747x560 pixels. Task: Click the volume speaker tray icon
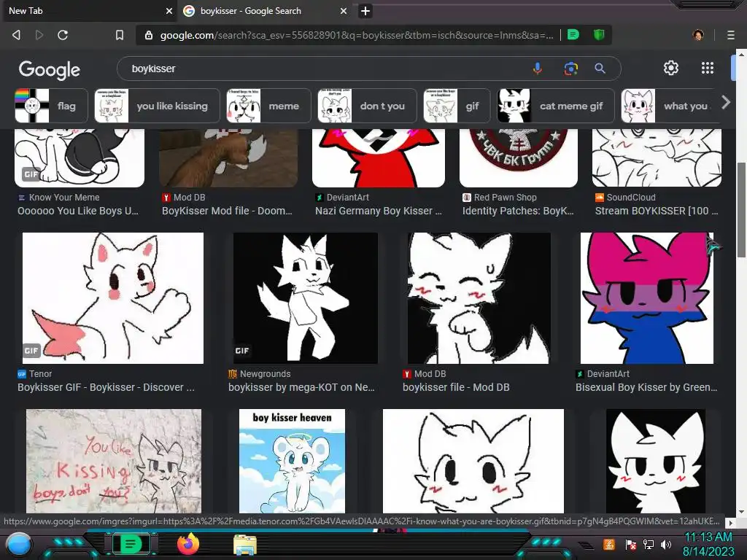pos(666,545)
